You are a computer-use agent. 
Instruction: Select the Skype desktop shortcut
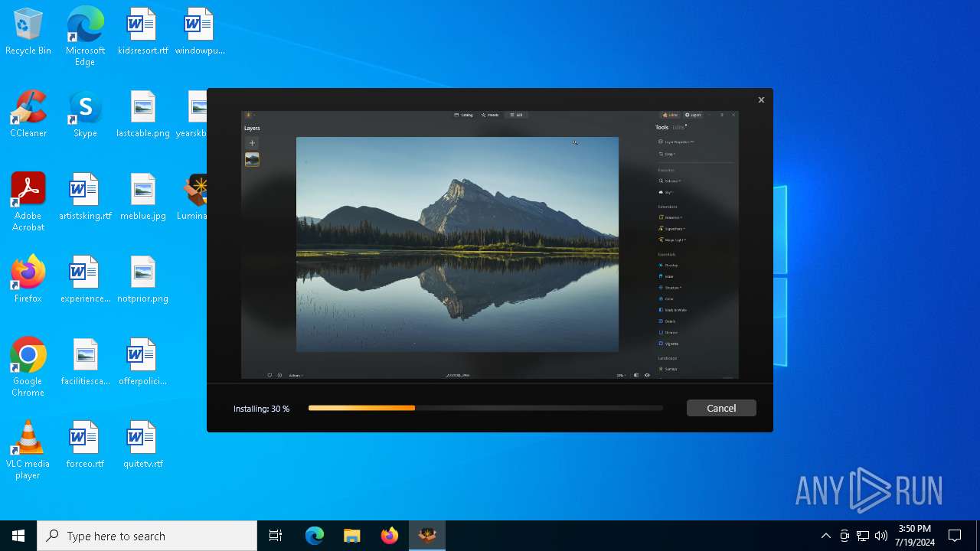(85, 115)
